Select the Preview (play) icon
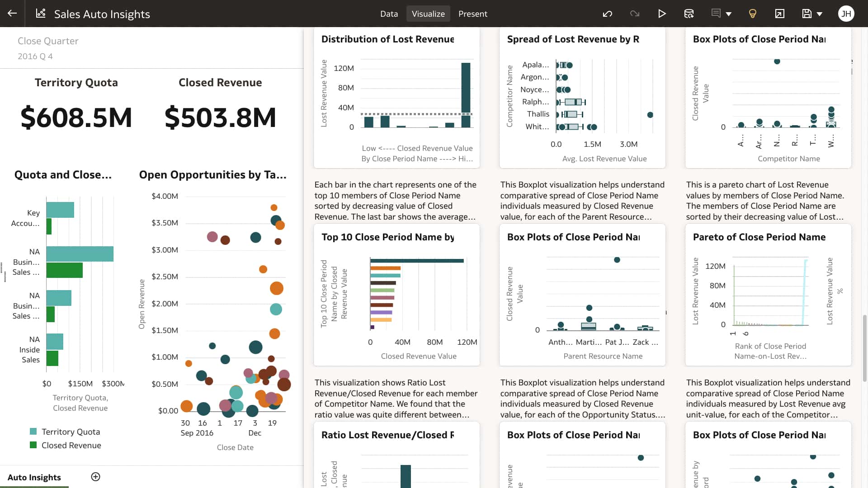This screenshot has width=868, height=488. pos(662,14)
